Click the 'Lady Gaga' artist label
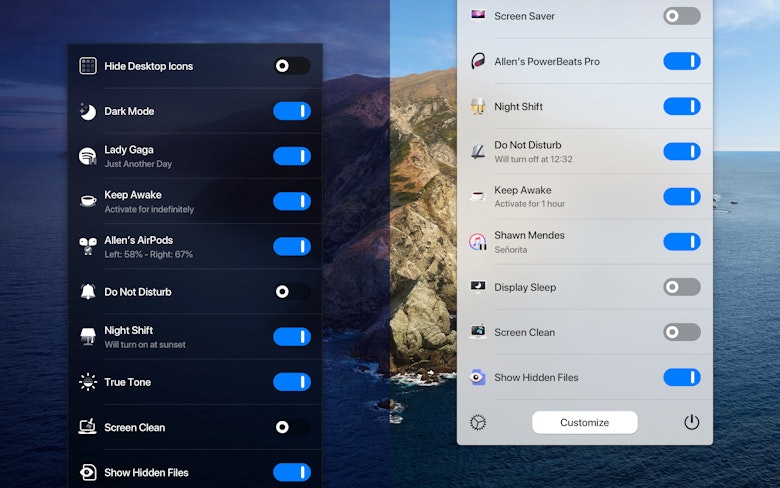 [x=129, y=150]
